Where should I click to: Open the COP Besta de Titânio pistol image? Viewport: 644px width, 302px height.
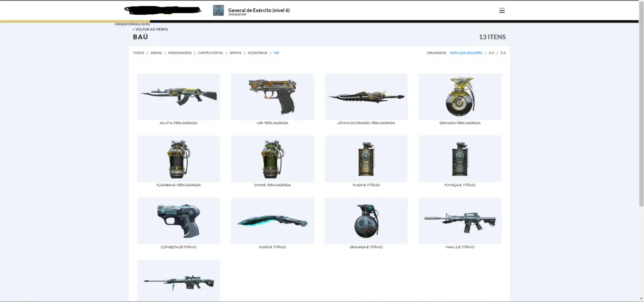pos(179,221)
